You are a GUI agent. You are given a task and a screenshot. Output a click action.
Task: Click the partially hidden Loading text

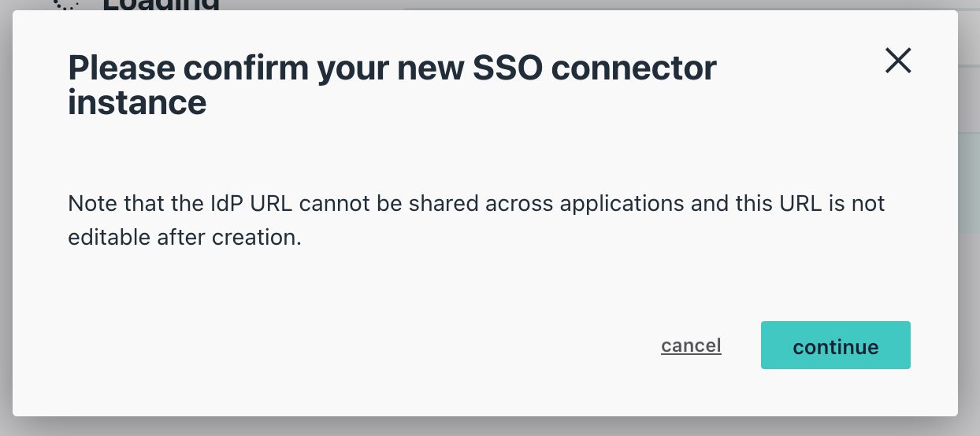click(x=161, y=4)
